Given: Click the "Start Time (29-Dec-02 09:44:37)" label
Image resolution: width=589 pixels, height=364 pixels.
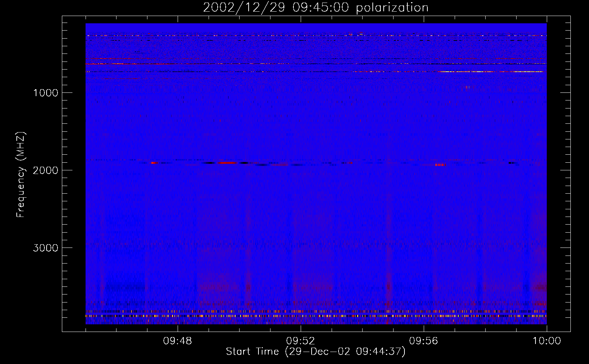Looking at the screenshot, I should pos(316,352).
